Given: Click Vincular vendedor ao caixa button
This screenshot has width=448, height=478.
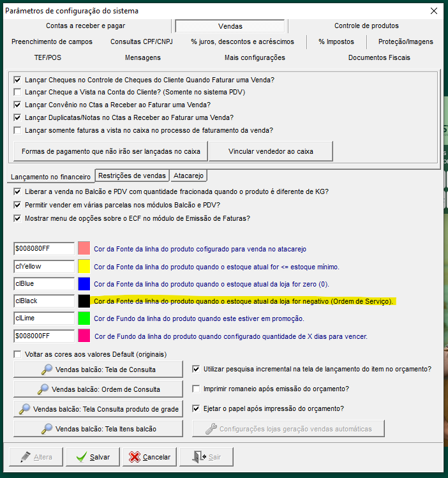Looking at the screenshot, I should pyautogui.click(x=271, y=152).
